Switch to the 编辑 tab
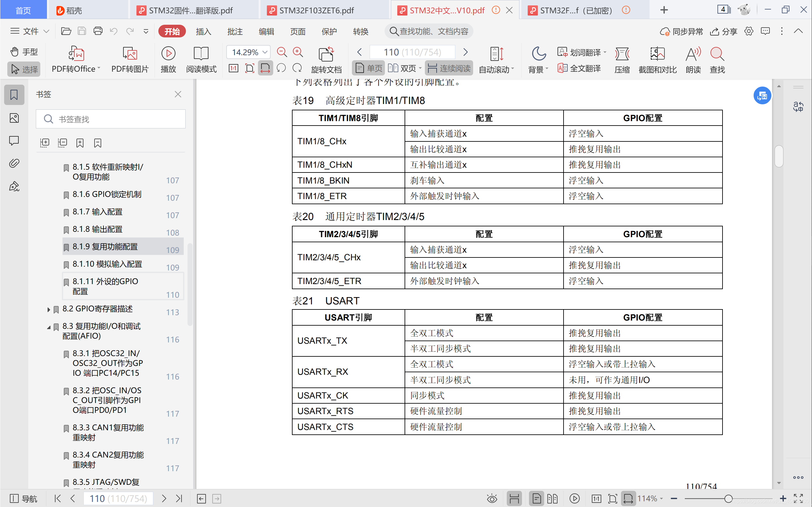 (x=267, y=31)
